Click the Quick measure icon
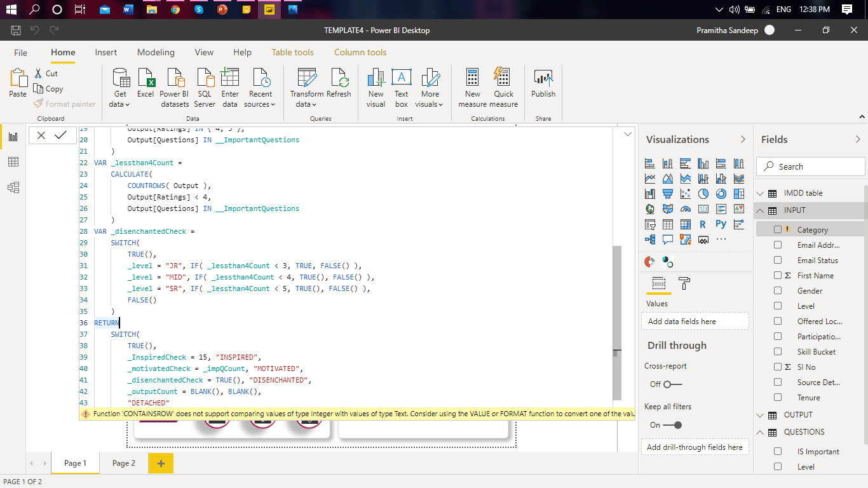The width and height of the screenshot is (868, 488). (x=503, y=87)
